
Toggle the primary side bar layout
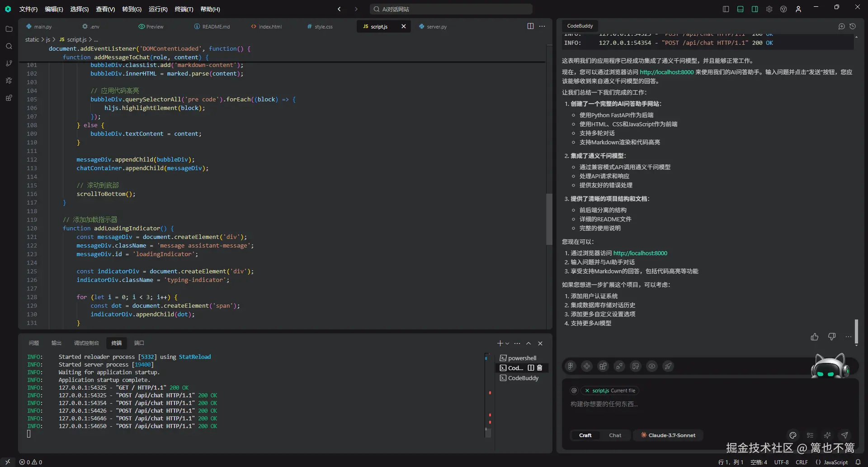(726, 9)
